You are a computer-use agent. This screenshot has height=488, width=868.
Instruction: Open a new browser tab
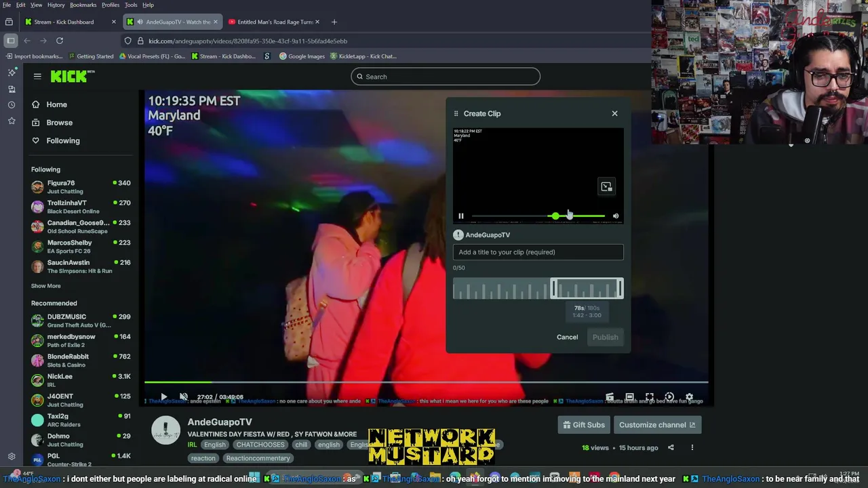tap(334, 22)
